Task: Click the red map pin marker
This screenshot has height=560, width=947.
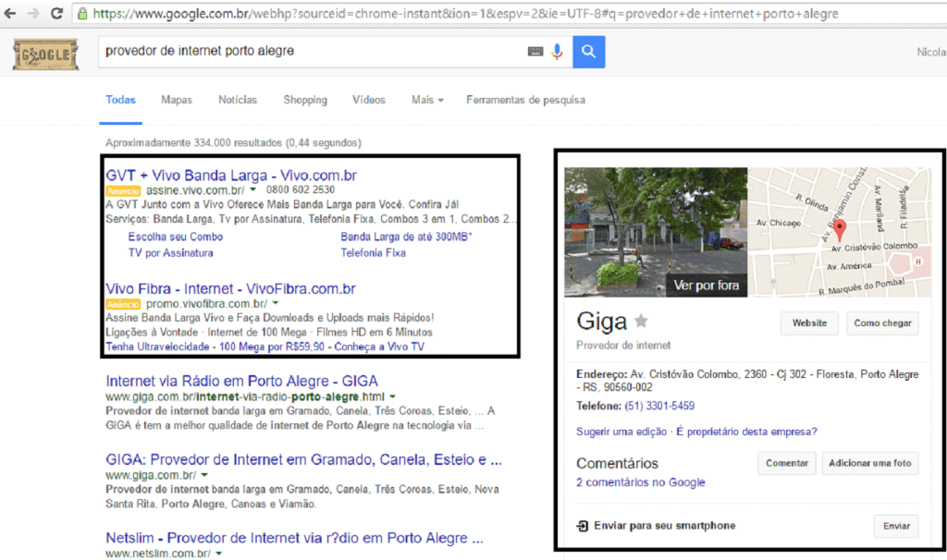Action: pyautogui.click(x=840, y=229)
